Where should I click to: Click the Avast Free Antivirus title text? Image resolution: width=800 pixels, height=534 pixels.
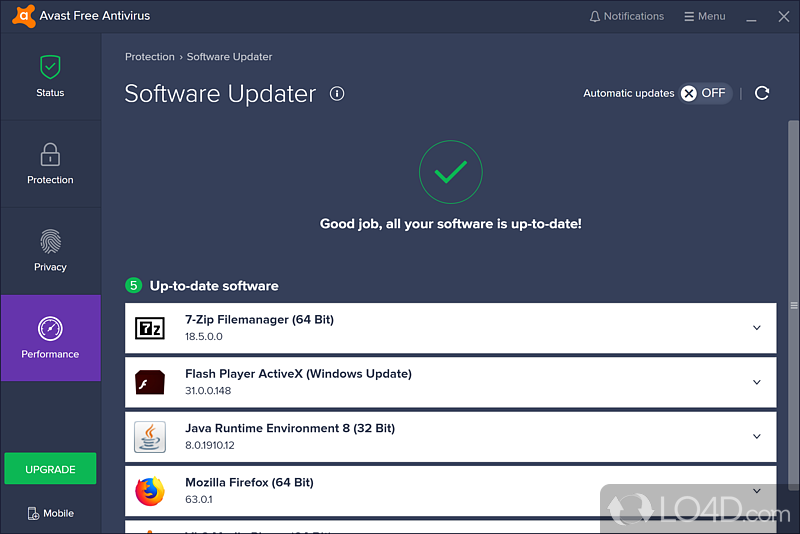[95, 16]
